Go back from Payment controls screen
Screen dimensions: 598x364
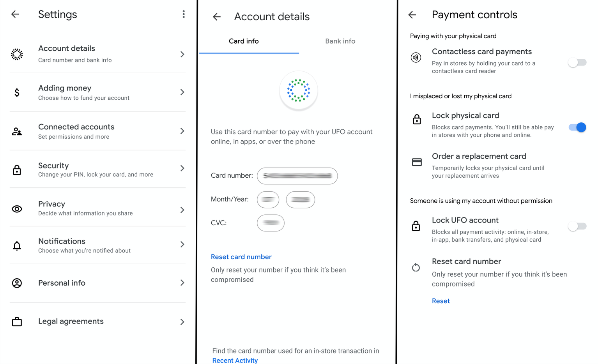pos(412,15)
